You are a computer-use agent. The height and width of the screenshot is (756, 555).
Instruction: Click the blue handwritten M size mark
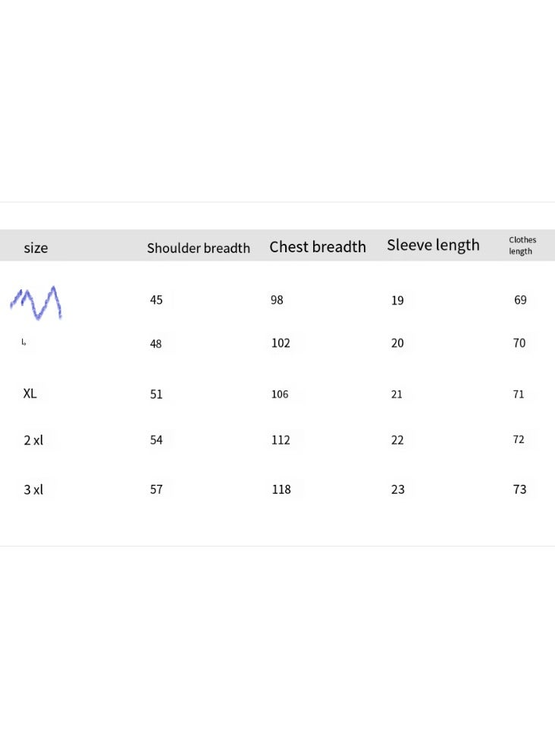tap(36, 303)
